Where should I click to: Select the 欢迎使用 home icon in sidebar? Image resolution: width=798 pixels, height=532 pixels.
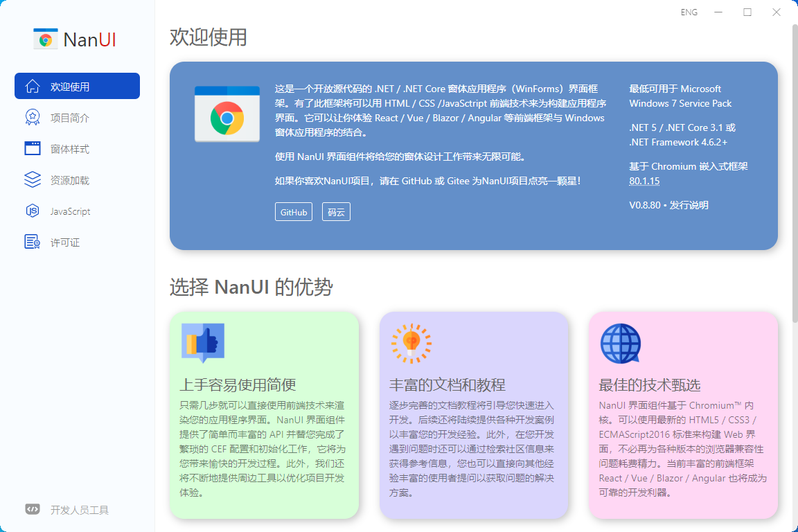click(32, 86)
